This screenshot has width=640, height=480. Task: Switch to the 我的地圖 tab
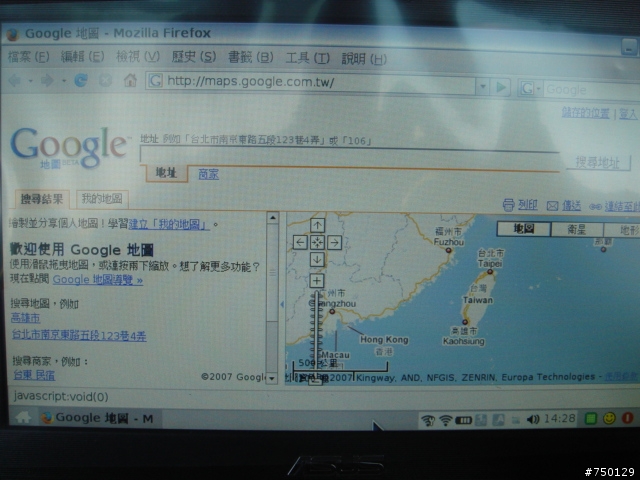pos(102,199)
